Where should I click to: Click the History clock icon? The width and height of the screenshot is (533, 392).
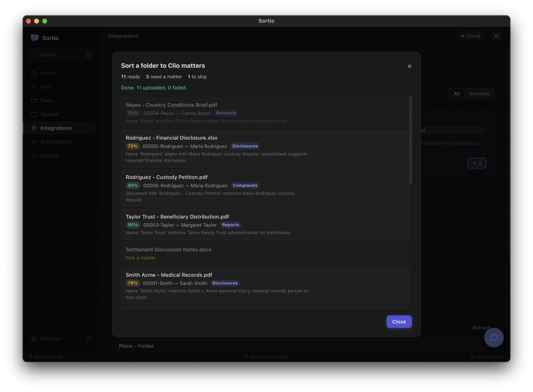(x=34, y=155)
